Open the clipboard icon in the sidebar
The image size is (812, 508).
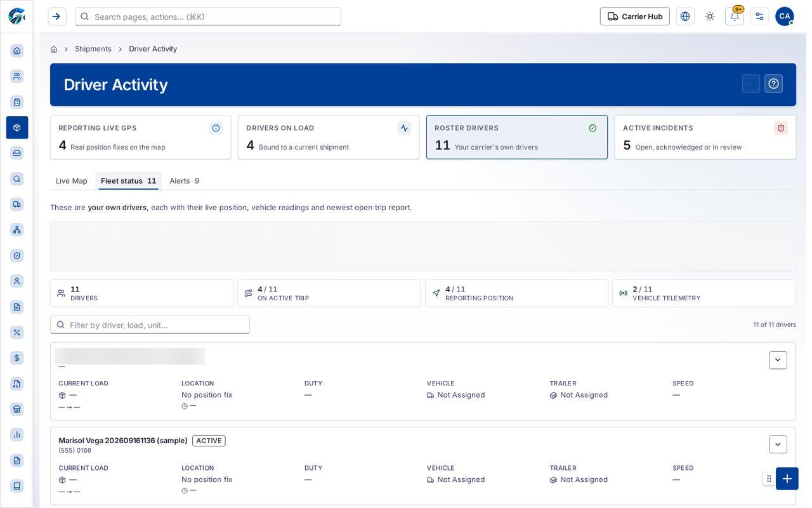click(x=17, y=102)
